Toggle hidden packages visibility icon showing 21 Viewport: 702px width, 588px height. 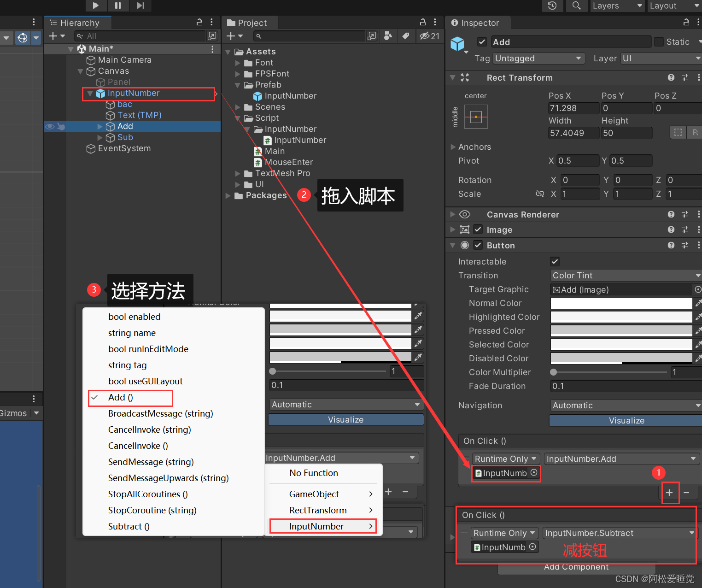coord(429,36)
